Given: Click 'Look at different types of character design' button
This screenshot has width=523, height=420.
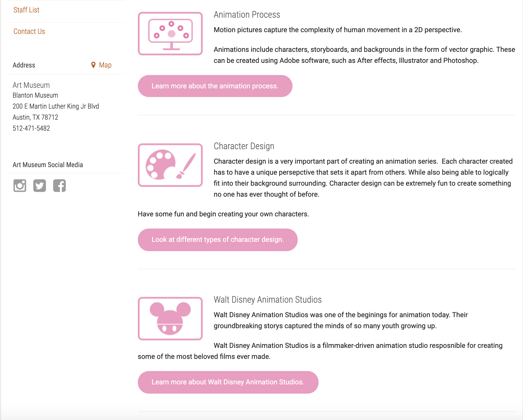Looking at the screenshot, I should coord(218,240).
